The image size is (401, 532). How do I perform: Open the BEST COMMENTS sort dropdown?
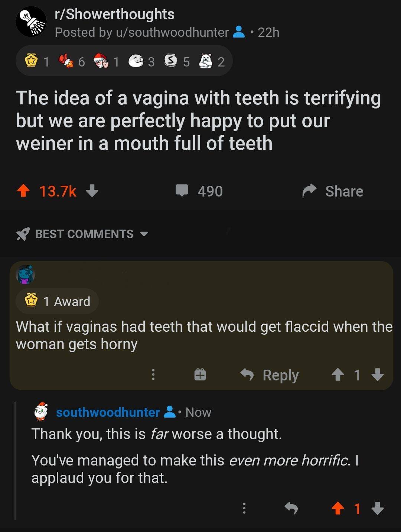coord(144,234)
